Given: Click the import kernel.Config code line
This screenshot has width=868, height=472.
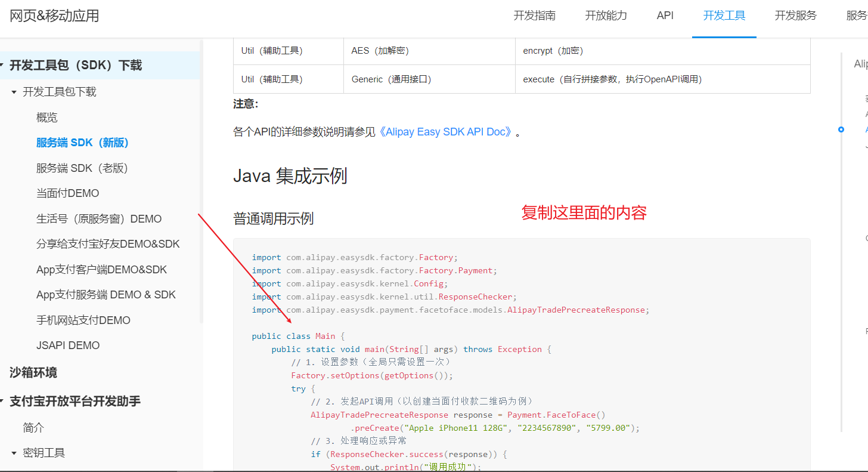Looking at the screenshot, I should (x=349, y=283).
